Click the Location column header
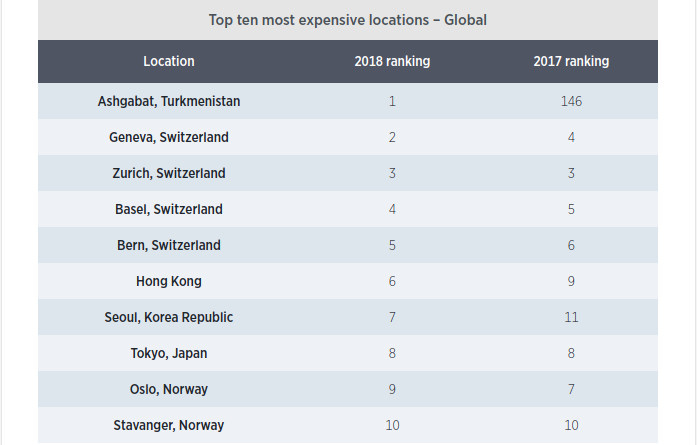 point(169,61)
